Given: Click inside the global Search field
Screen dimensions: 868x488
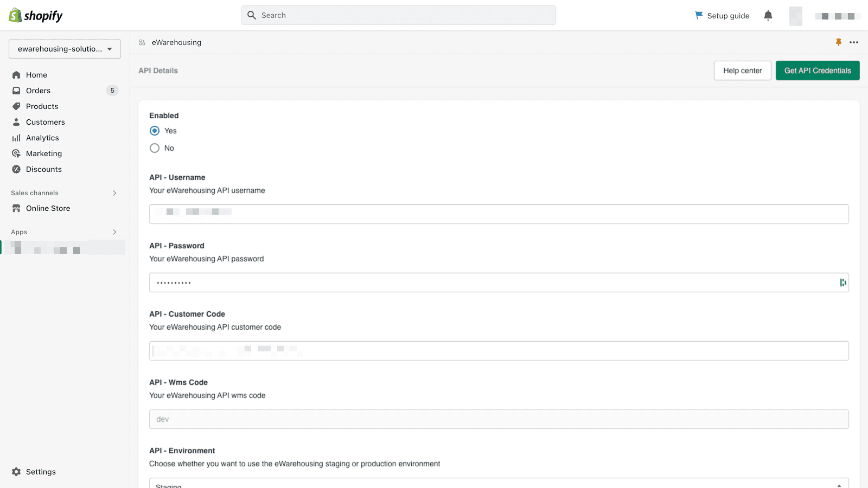Looking at the screenshot, I should pyautogui.click(x=399, y=15).
